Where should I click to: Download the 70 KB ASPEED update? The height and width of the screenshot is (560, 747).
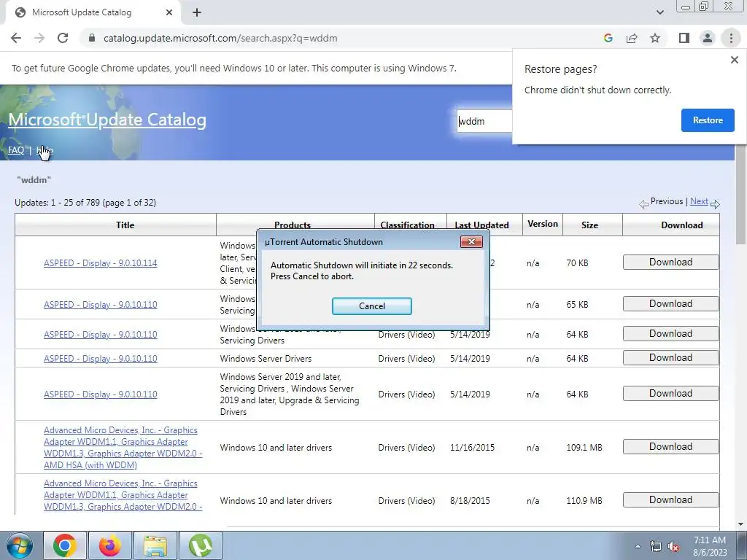coord(671,262)
